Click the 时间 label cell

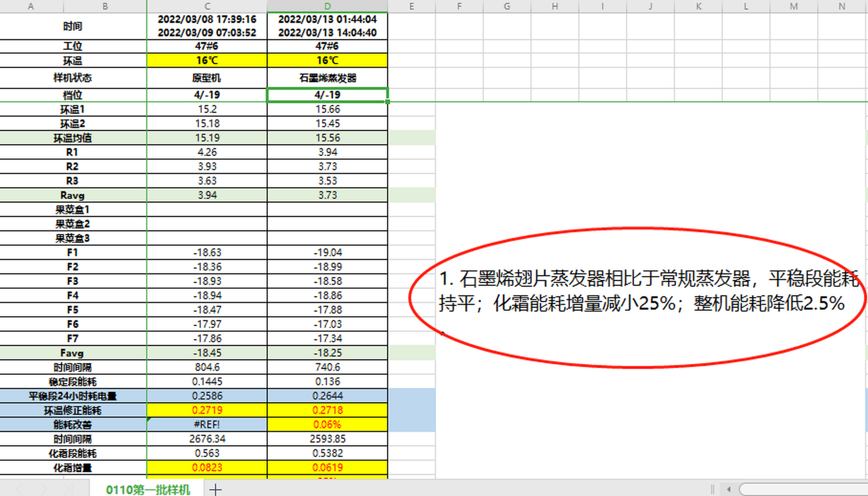coord(73,26)
